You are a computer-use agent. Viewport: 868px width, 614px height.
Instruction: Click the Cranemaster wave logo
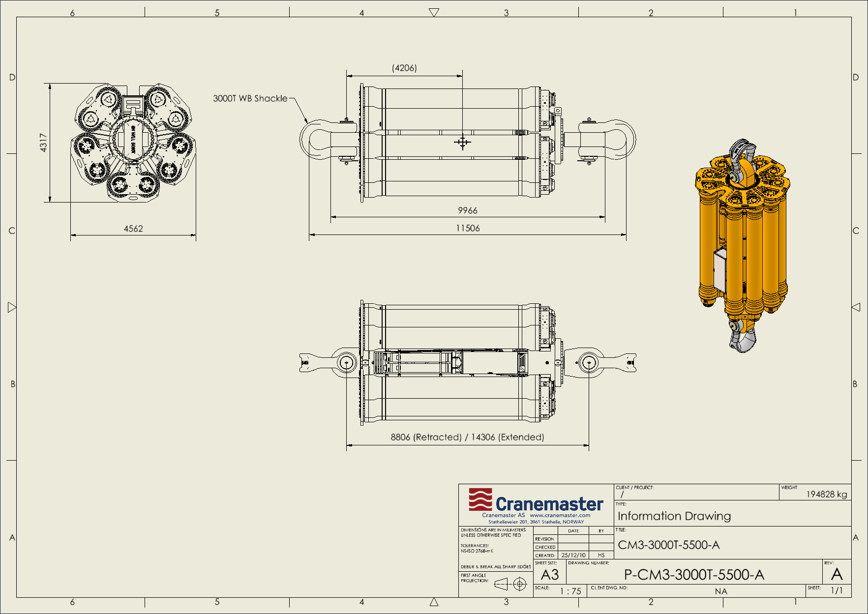click(480, 499)
